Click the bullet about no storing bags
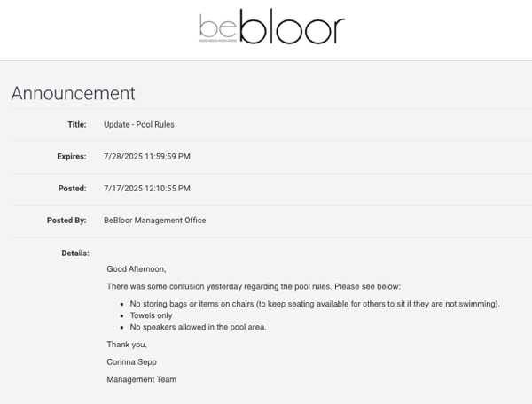Image resolution: width=532 pixels, height=404 pixels. pos(315,304)
